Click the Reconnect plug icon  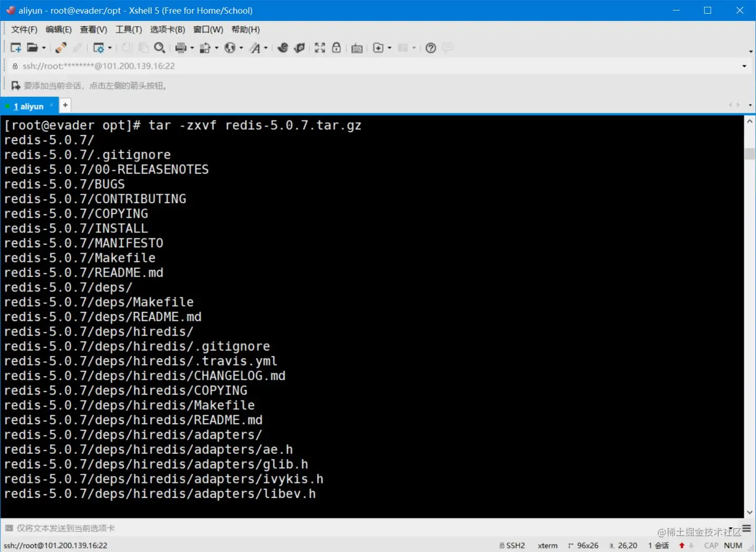pyautogui.click(x=61, y=48)
